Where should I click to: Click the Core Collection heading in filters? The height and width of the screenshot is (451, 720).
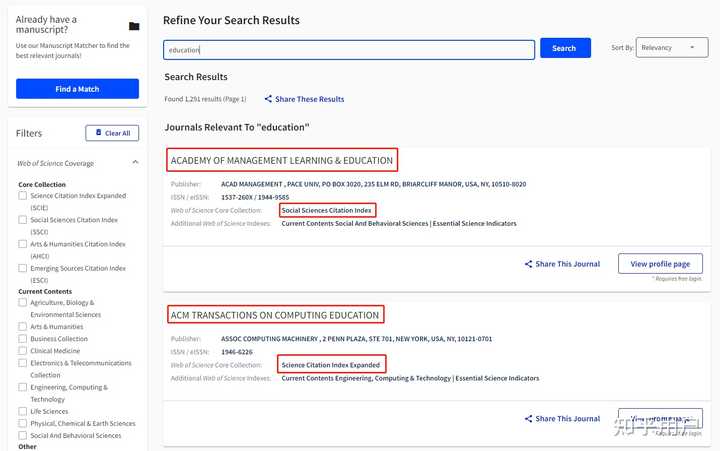42,185
